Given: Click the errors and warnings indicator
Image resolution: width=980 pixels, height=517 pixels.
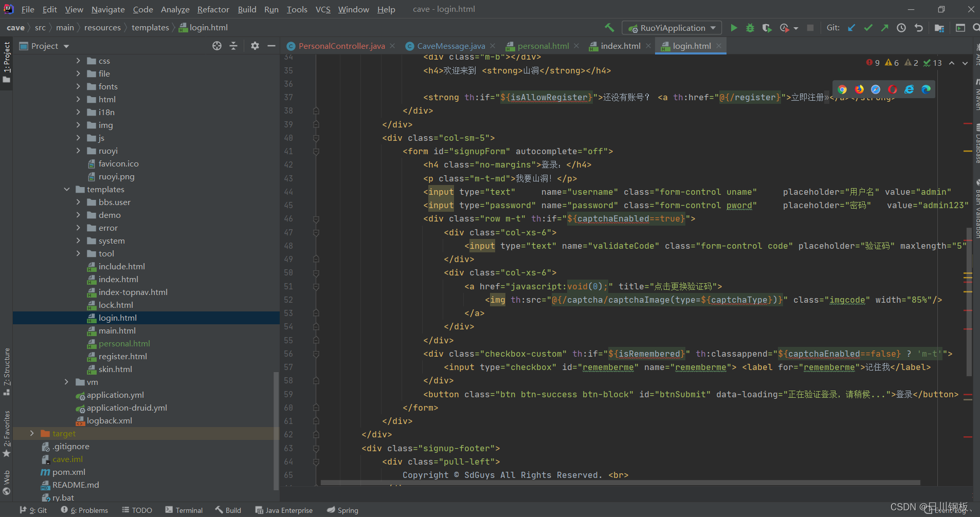Looking at the screenshot, I should pos(904,63).
